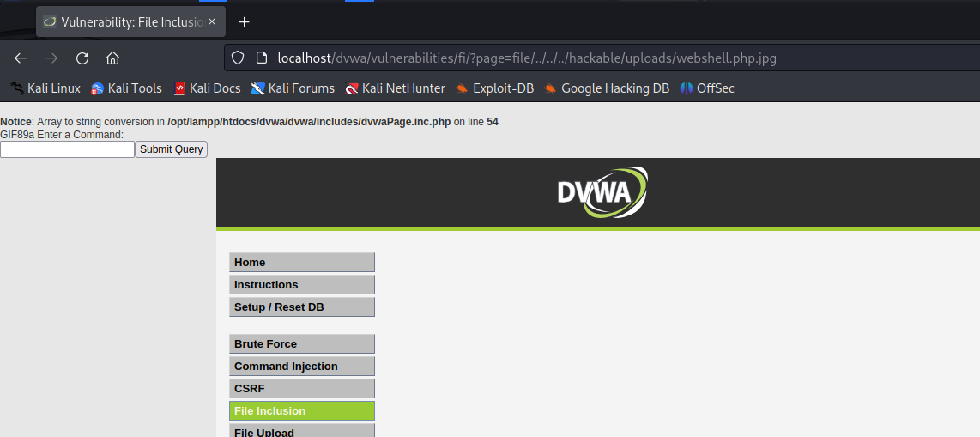980x437 pixels.
Task: Click the DVWA logo banner
Action: pos(602,192)
